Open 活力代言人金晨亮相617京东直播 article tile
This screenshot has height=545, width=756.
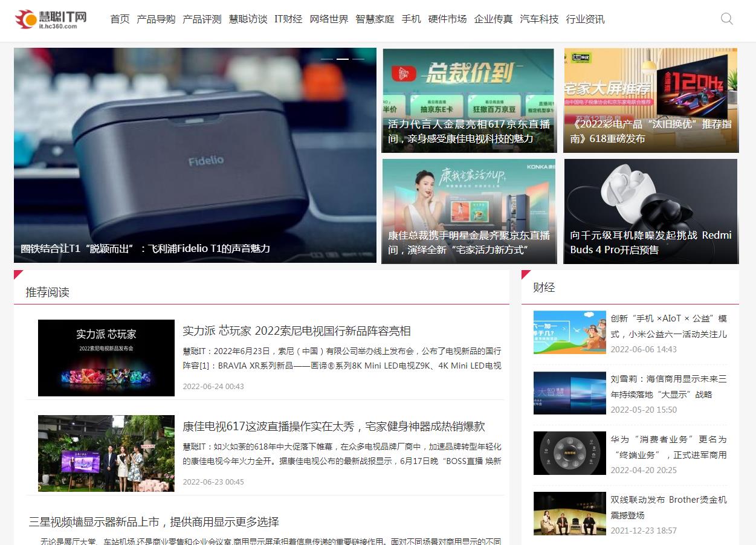(469, 100)
